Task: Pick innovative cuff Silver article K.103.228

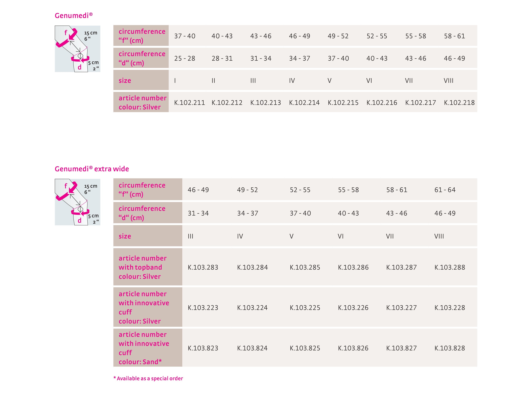Action: click(450, 308)
